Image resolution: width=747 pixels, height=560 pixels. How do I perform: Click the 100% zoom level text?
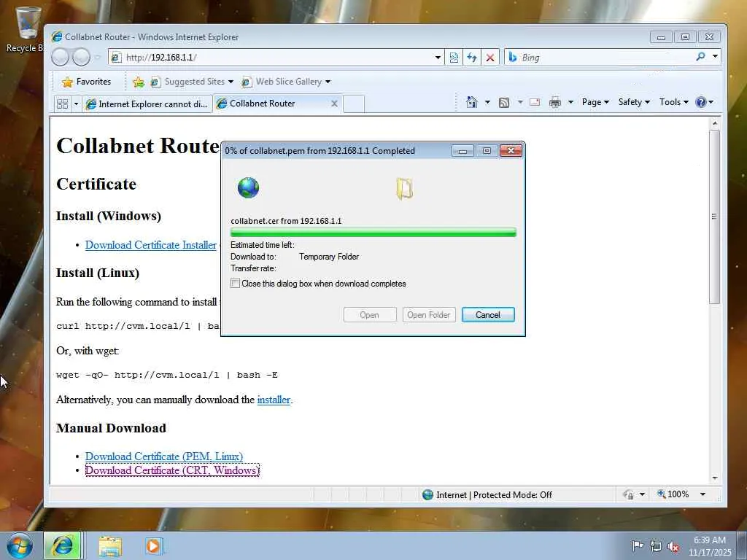(x=678, y=494)
